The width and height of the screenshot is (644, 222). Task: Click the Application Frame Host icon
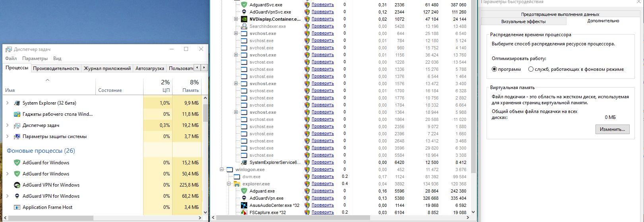[x=17, y=207]
